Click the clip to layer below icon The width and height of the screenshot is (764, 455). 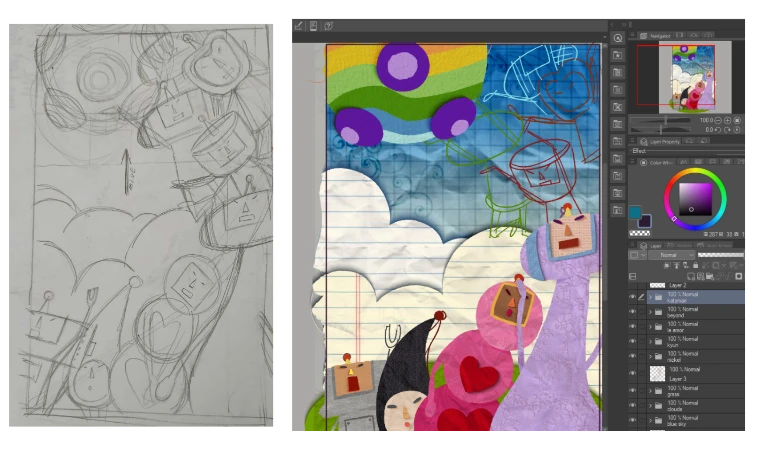(x=667, y=265)
